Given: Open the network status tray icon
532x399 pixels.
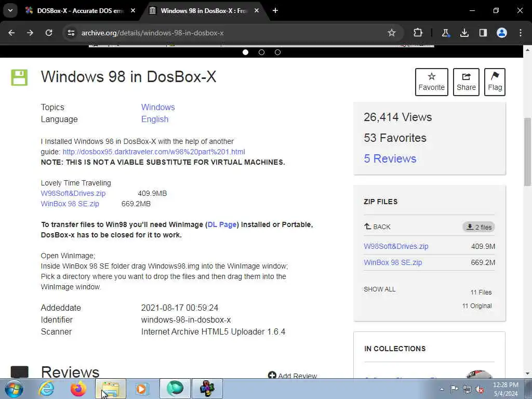Looking at the screenshot, I should pyautogui.click(x=467, y=389).
